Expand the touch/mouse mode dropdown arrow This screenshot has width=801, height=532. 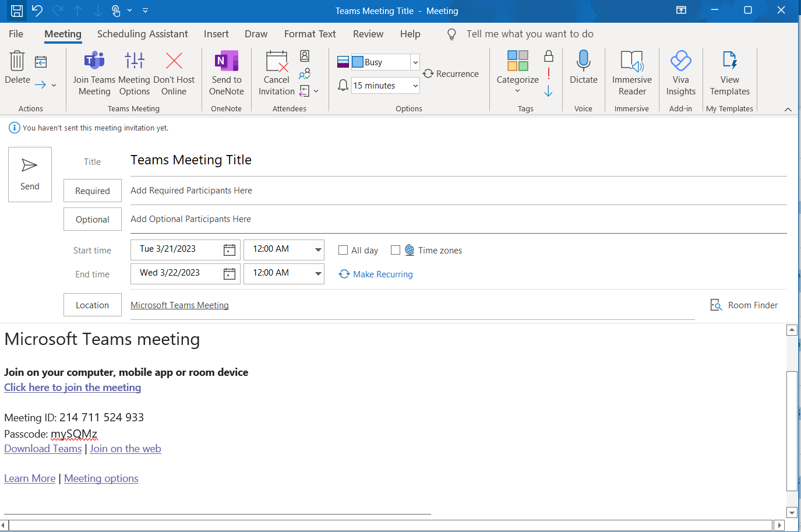(129, 10)
